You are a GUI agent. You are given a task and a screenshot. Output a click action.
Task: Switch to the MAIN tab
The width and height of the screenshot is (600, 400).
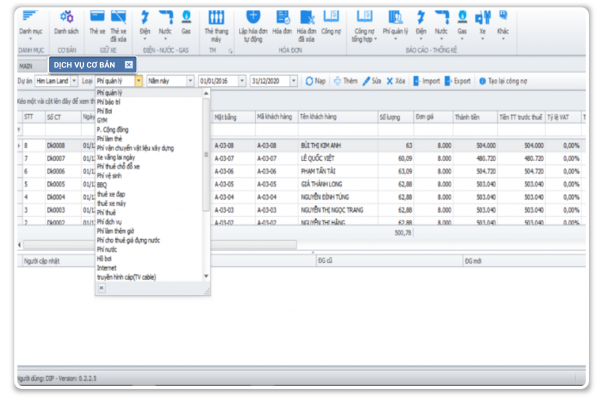(27, 65)
